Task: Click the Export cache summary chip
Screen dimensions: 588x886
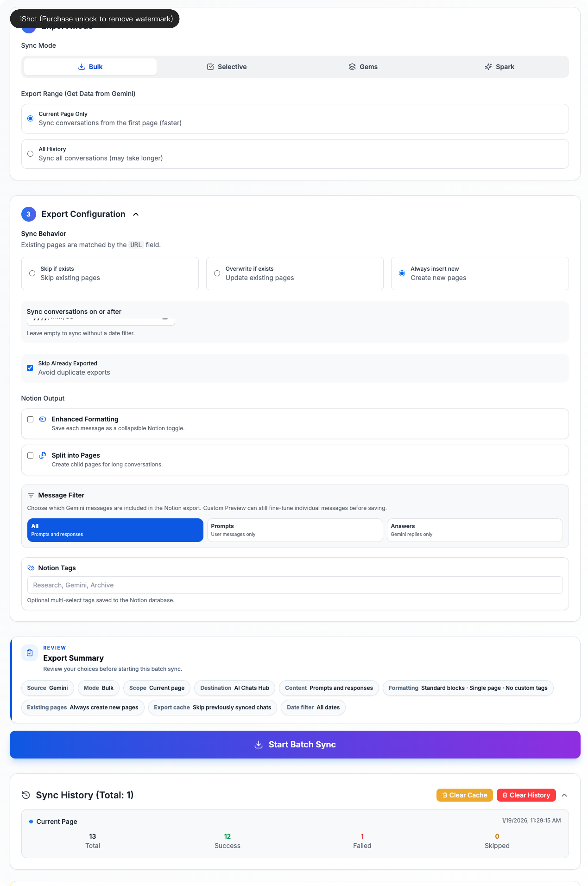Action: pyautogui.click(x=213, y=708)
